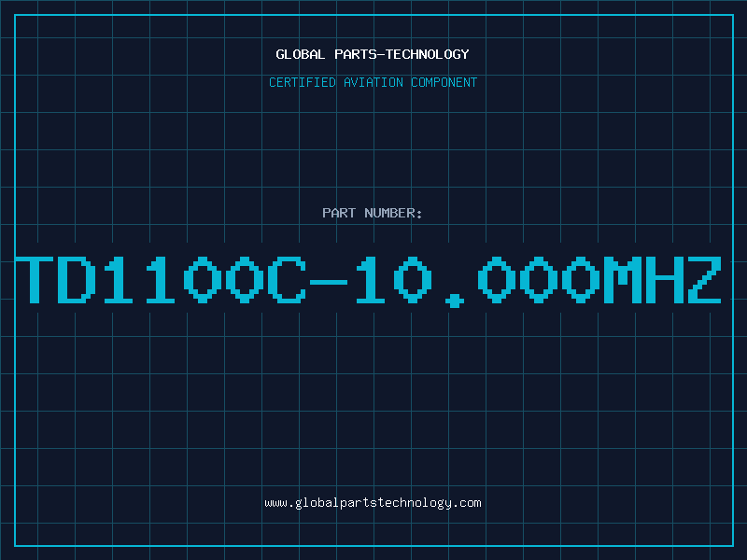Click the GLOBAL PARTS-TECHNOLOGY heading

[373, 54]
